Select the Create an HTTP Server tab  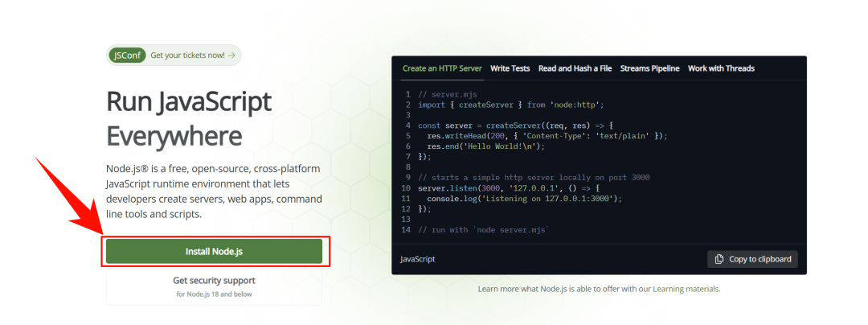tap(442, 68)
